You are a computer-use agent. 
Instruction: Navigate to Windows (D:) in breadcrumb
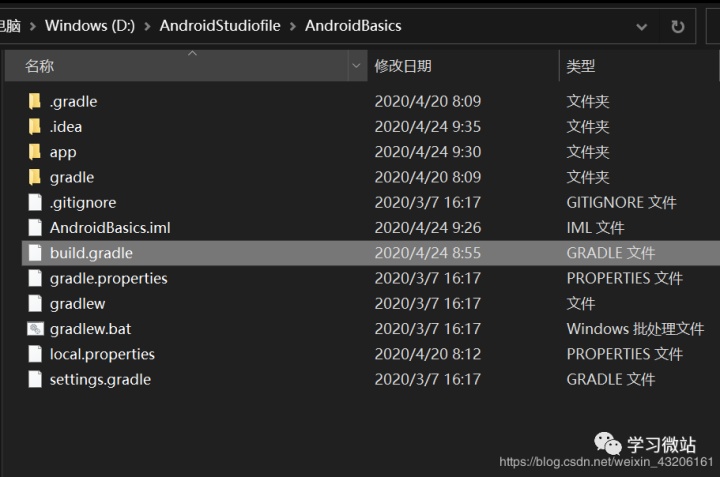pos(90,26)
